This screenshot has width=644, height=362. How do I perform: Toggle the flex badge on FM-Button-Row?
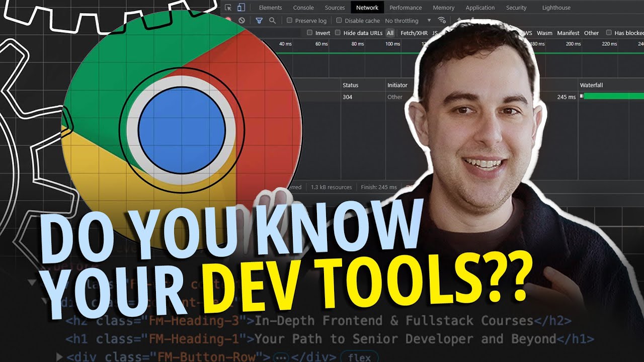359,357
